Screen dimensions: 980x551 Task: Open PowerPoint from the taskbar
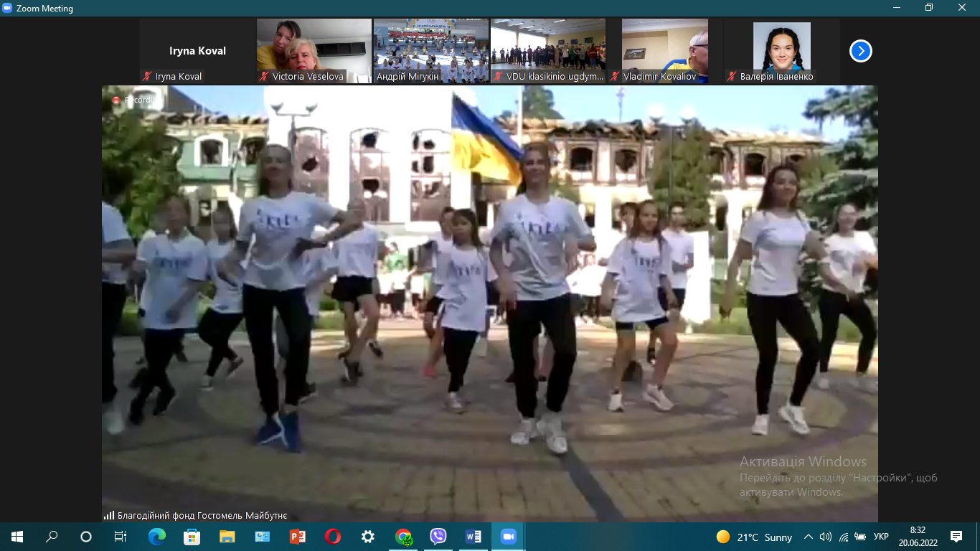click(298, 537)
